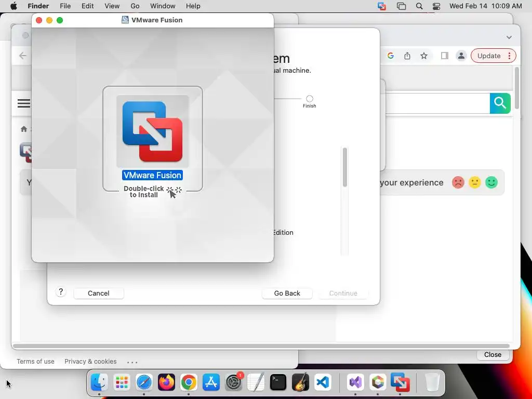Launch Terminal from the dock
Image resolution: width=532 pixels, height=399 pixels.
point(278,382)
